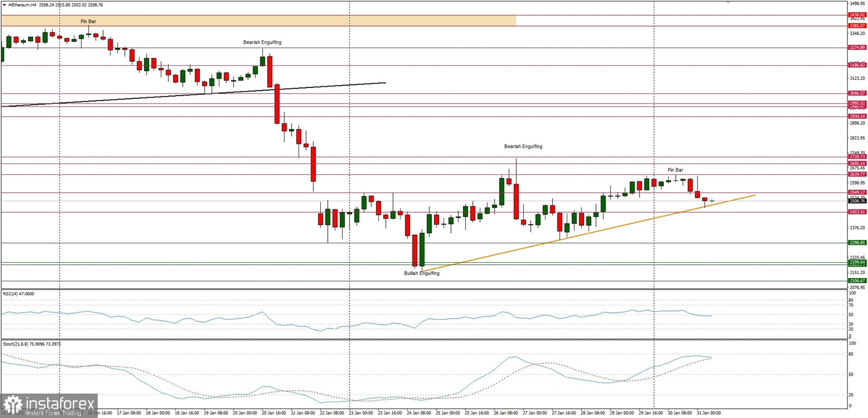This screenshot has height=418, width=868.
Task: Select the orange ascending trendline
Action: [x=589, y=233]
